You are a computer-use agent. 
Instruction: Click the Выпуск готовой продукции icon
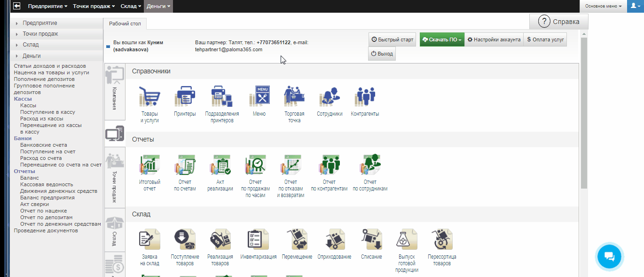click(407, 240)
